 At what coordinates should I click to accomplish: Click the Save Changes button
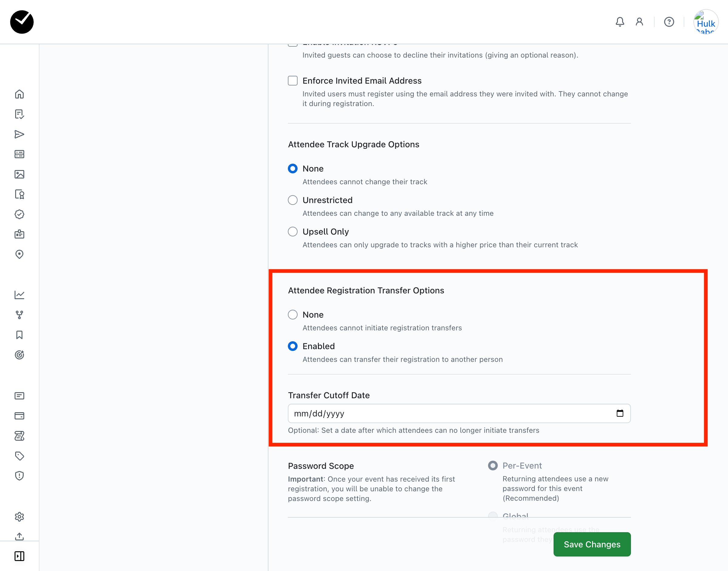click(592, 544)
